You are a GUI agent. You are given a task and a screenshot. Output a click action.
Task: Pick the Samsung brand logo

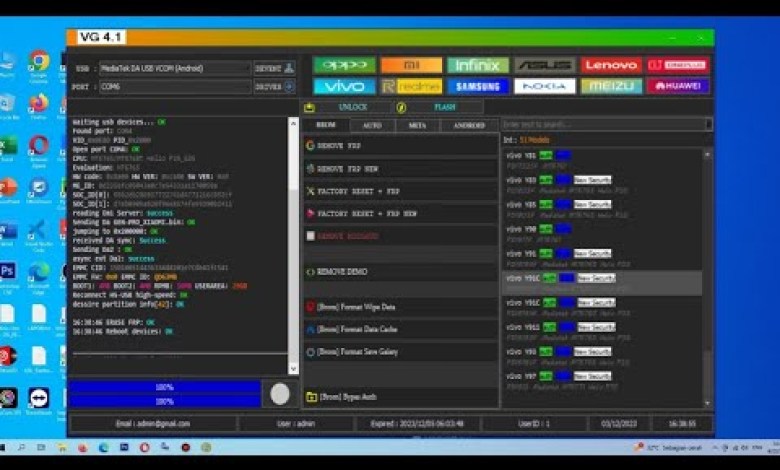point(478,86)
